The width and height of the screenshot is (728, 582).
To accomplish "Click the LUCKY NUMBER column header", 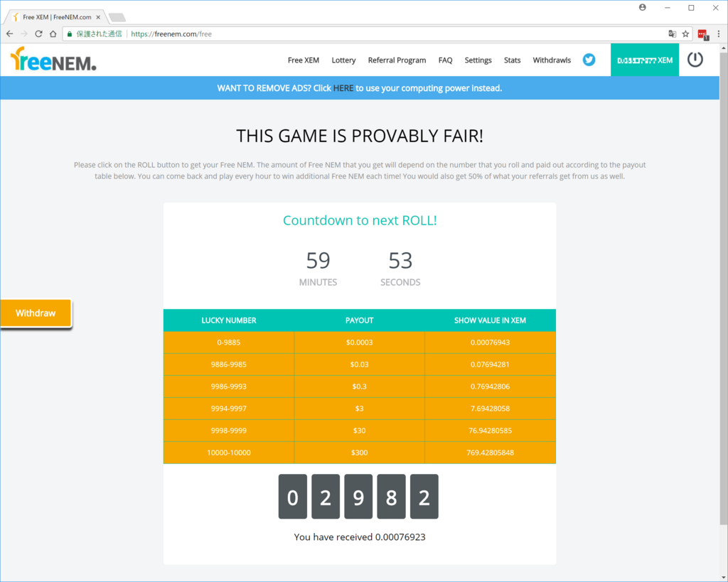I will [x=228, y=320].
